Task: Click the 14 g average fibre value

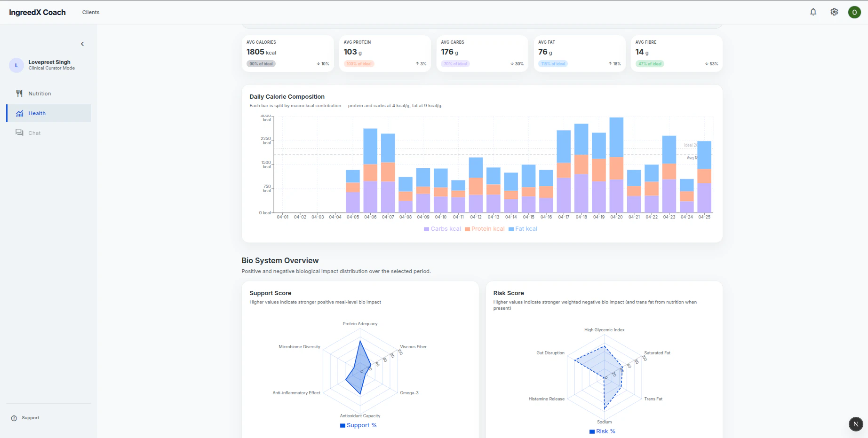Action: coord(642,52)
